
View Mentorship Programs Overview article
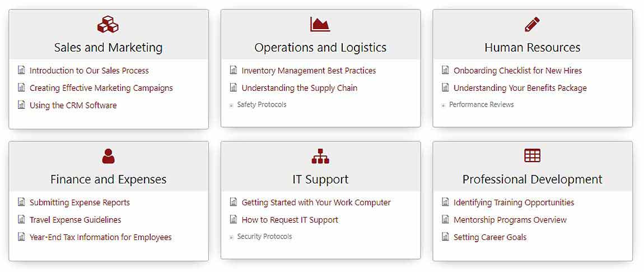click(x=510, y=220)
